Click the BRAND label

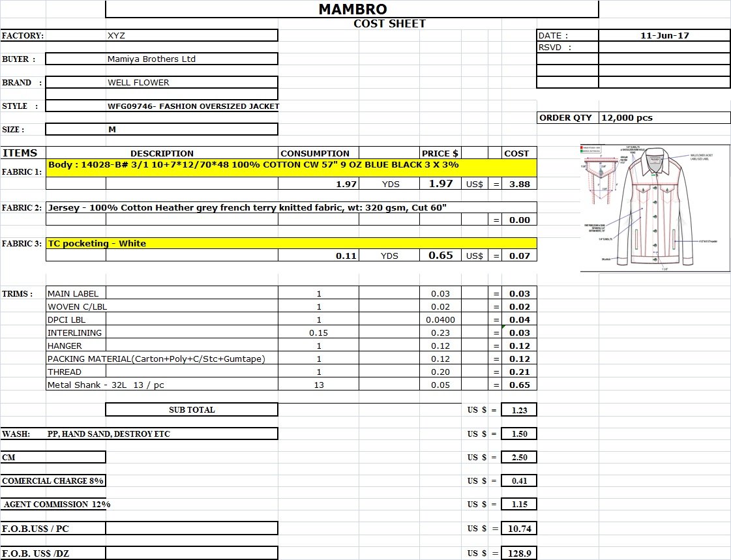point(22,82)
